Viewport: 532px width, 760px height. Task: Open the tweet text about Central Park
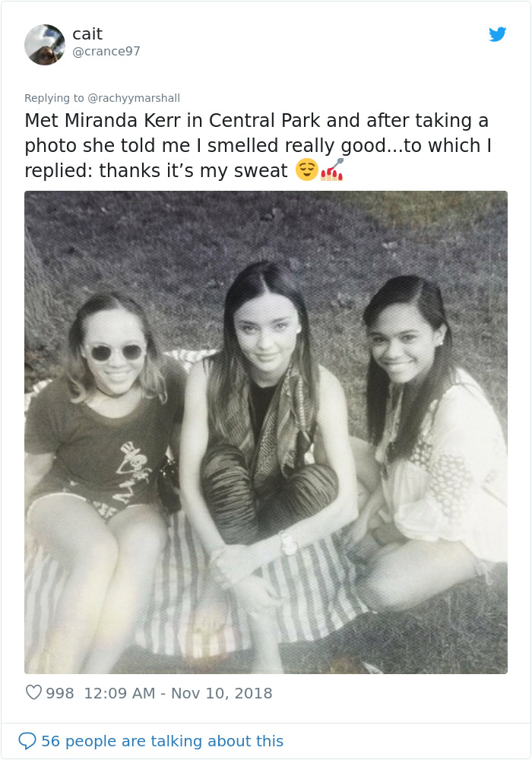[258, 145]
